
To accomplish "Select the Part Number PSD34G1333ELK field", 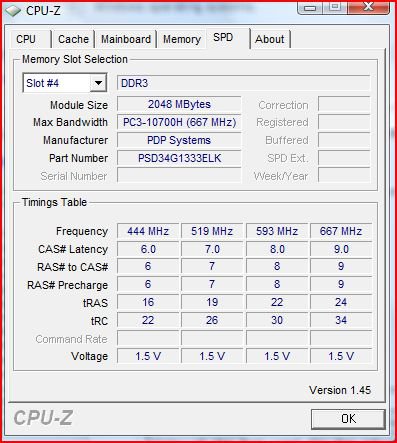I will [x=179, y=158].
